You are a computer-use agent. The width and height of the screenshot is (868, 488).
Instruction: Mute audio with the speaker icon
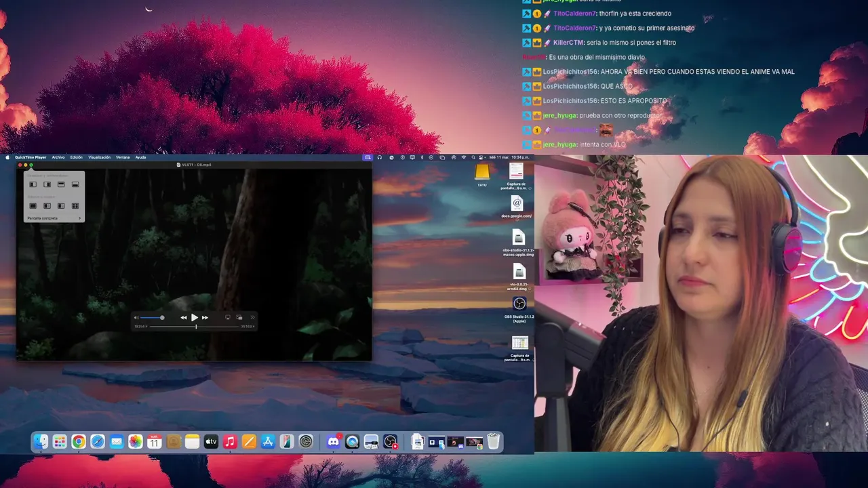coord(136,317)
